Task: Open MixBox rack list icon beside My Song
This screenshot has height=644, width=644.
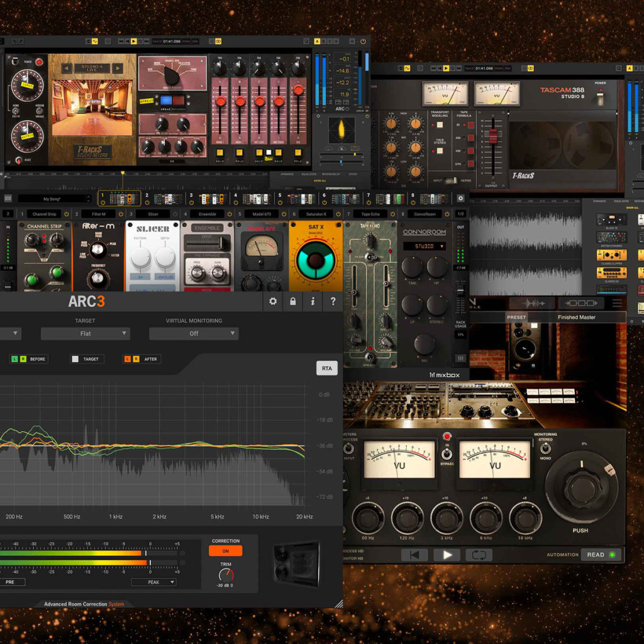Action: click(8, 199)
